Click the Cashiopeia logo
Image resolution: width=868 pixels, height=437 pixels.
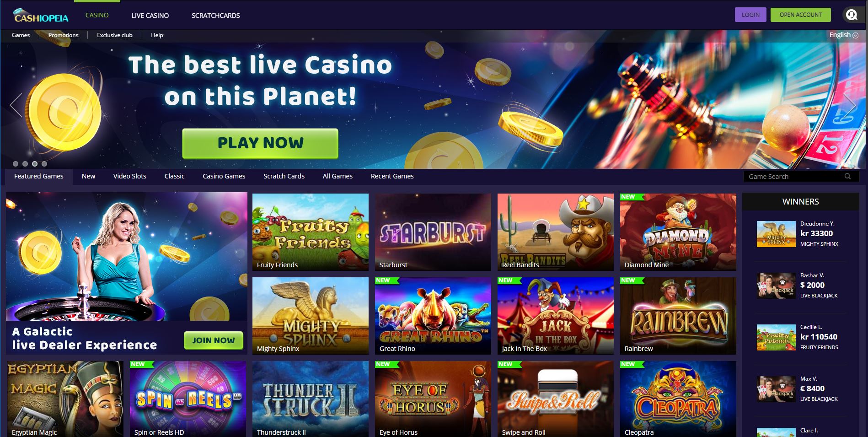pyautogui.click(x=41, y=16)
